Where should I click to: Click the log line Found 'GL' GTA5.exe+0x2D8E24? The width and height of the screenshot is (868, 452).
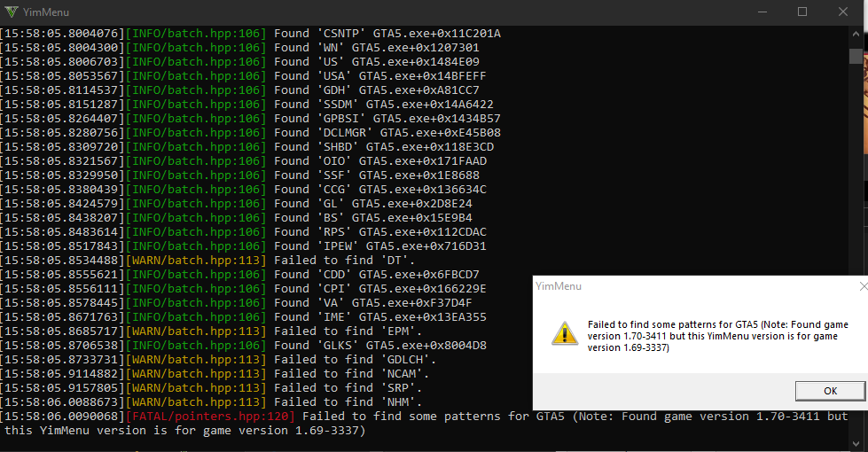pyautogui.click(x=237, y=204)
